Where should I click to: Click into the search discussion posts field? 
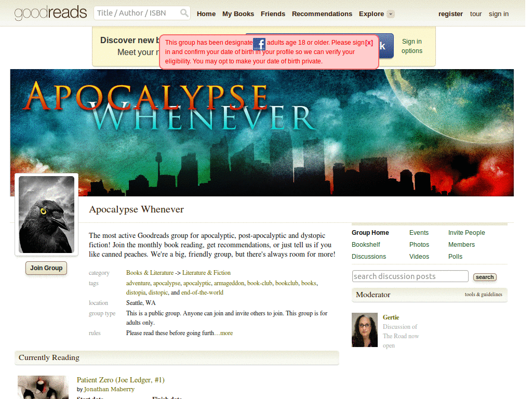click(x=410, y=276)
